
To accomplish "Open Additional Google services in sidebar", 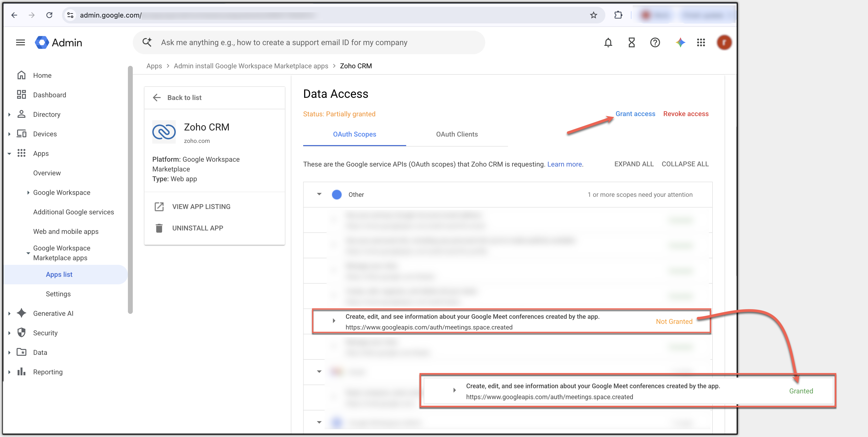I will point(73,212).
